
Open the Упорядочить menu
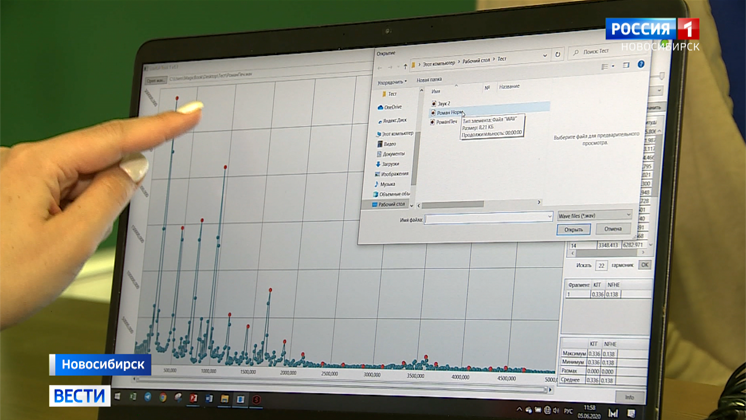point(392,82)
